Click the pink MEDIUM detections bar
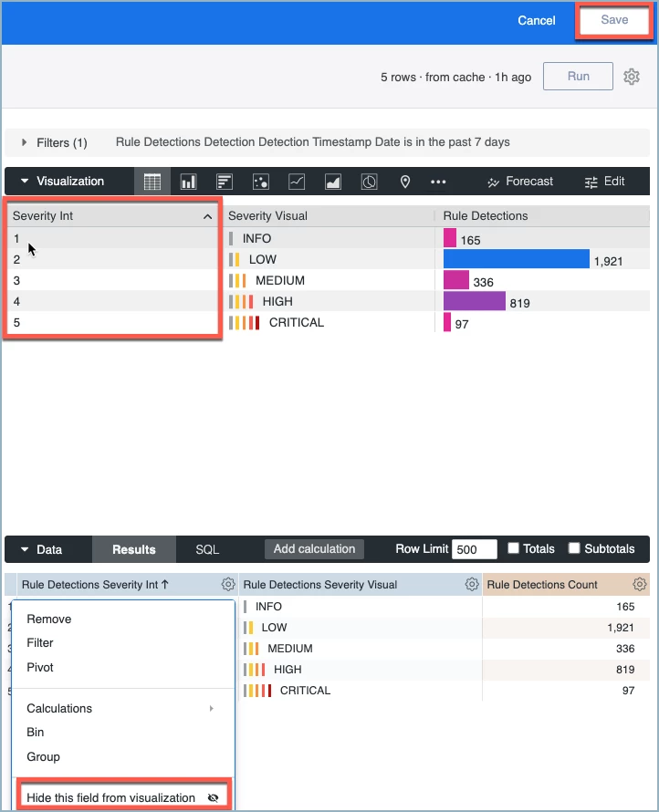Image resolution: width=659 pixels, height=812 pixels. pos(455,280)
